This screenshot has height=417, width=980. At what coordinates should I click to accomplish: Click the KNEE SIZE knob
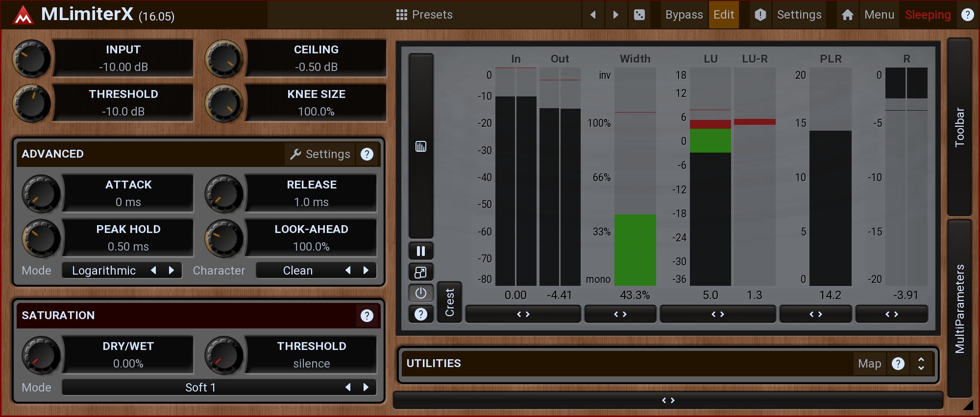click(x=224, y=103)
